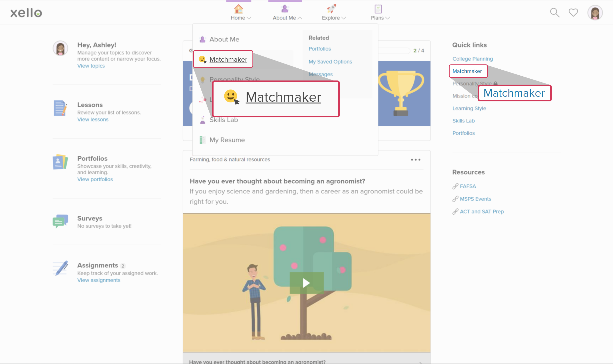613x364 pixels.
Task: Expand the Explore dropdown chevron
Action: [344, 18]
